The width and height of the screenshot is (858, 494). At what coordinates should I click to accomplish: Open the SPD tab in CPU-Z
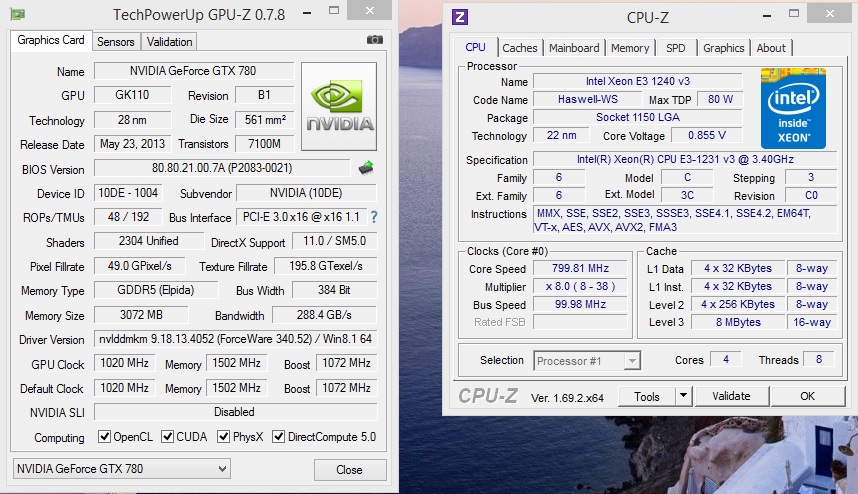(x=676, y=48)
